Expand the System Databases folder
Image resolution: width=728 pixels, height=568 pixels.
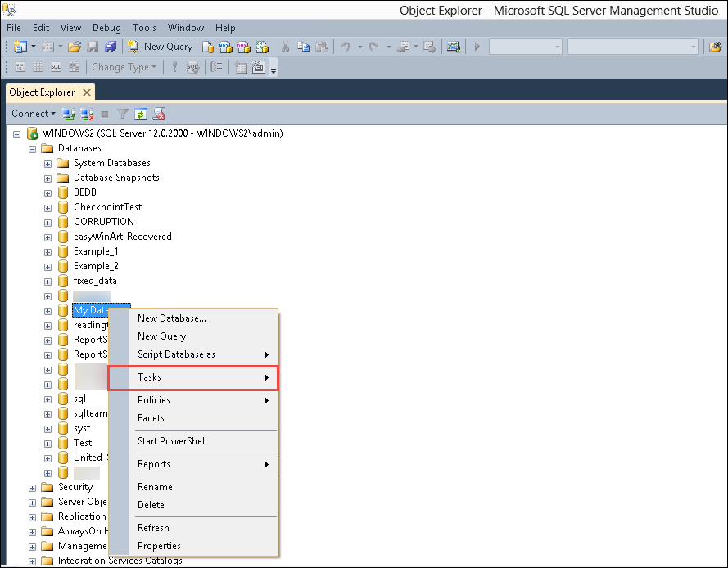click(48, 163)
